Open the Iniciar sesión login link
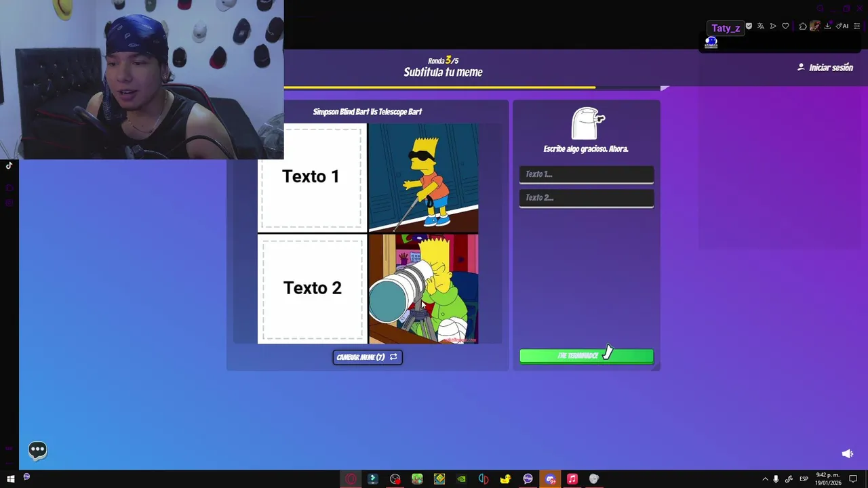 tap(825, 68)
